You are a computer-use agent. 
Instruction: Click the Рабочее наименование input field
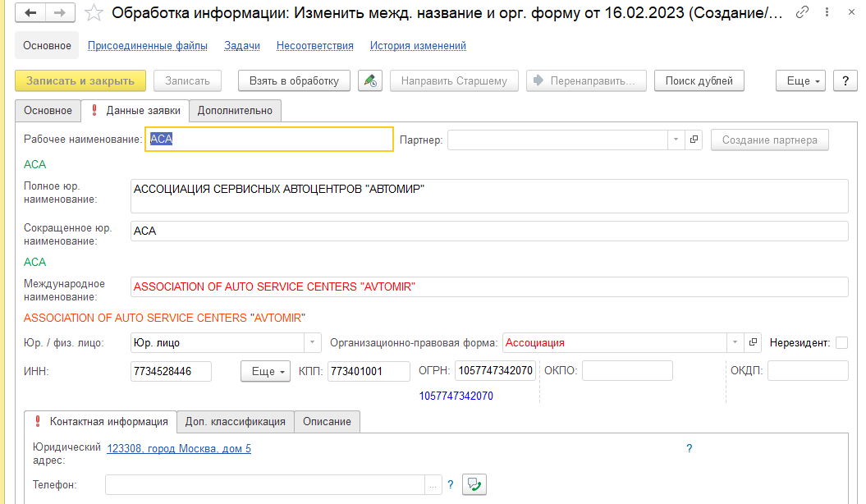coord(269,139)
